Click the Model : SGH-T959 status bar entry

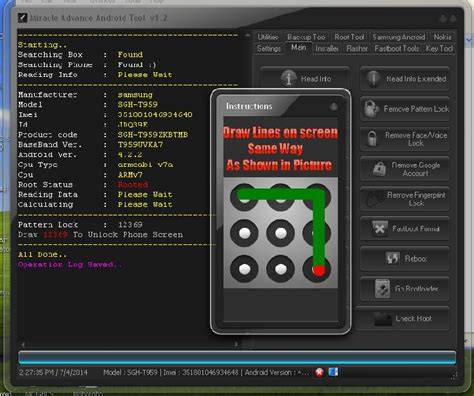tap(130, 372)
